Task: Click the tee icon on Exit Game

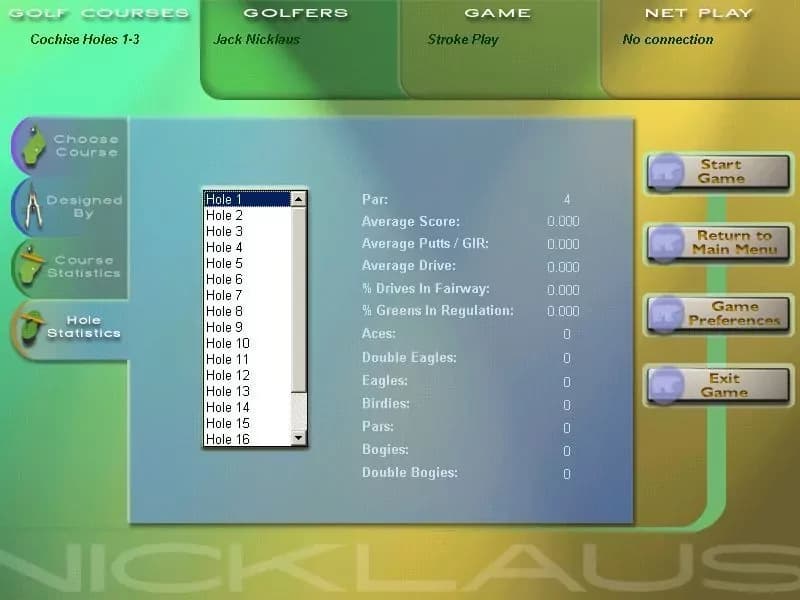Action: coord(666,382)
